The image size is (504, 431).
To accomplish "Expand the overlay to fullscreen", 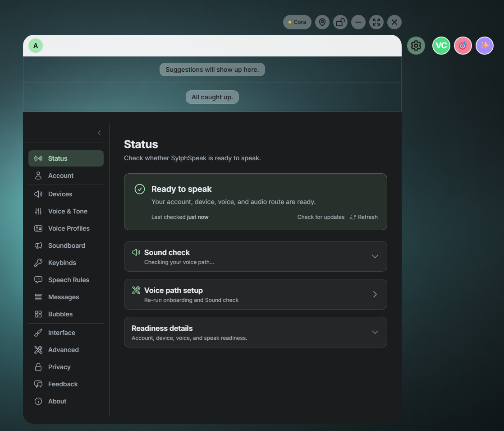I will pyautogui.click(x=376, y=22).
